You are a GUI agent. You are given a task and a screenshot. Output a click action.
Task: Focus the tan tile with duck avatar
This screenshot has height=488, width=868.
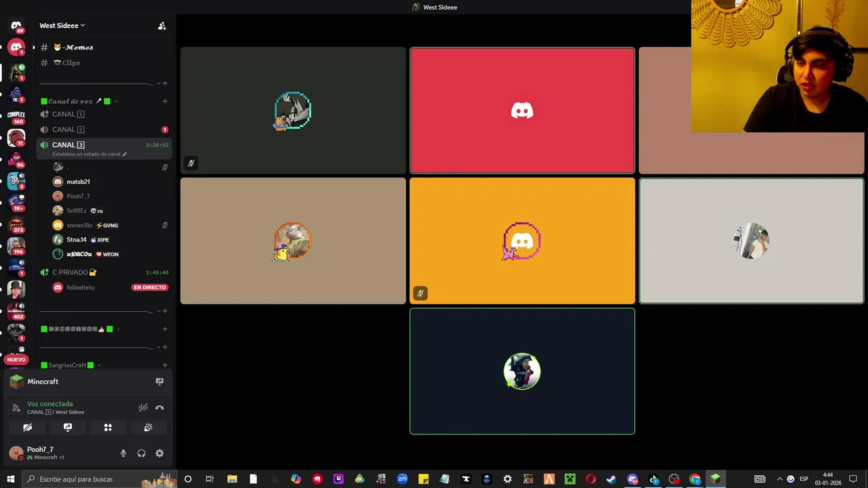(x=293, y=241)
